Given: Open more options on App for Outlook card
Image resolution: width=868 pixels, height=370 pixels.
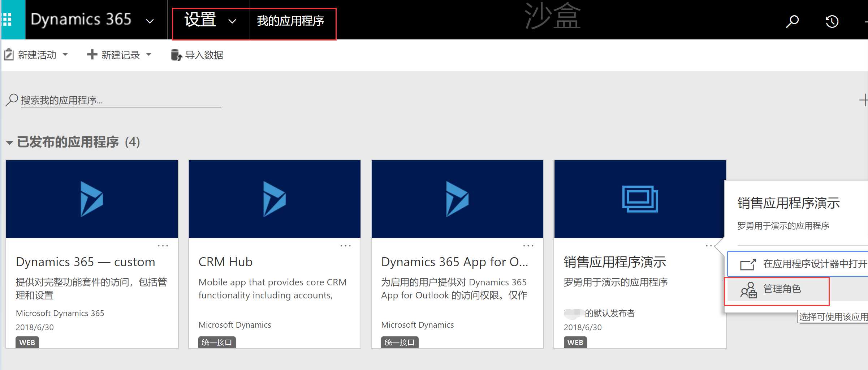Looking at the screenshot, I should (x=528, y=246).
